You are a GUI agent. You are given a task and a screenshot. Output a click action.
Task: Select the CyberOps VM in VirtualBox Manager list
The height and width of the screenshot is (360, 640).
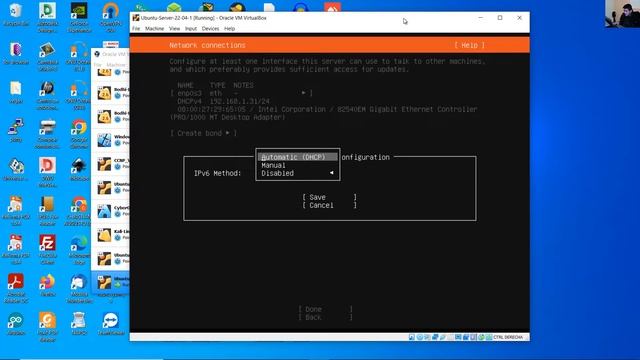(x=111, y=211)
